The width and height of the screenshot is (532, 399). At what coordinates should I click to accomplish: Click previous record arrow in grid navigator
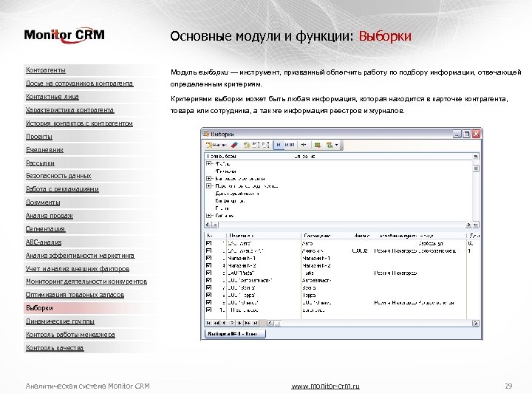tap(224, 324)
